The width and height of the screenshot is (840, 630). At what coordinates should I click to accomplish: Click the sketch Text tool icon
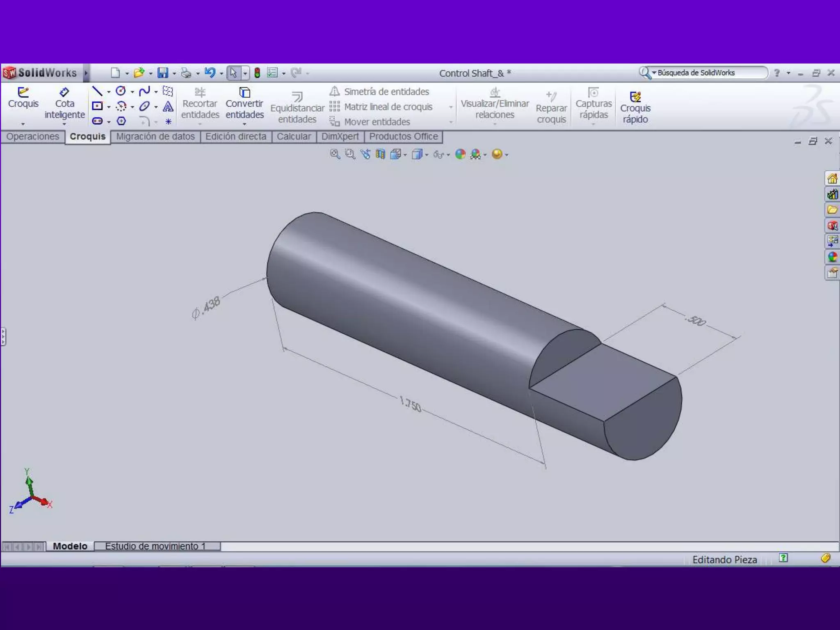pyautogui.click(x=168, y=107)
